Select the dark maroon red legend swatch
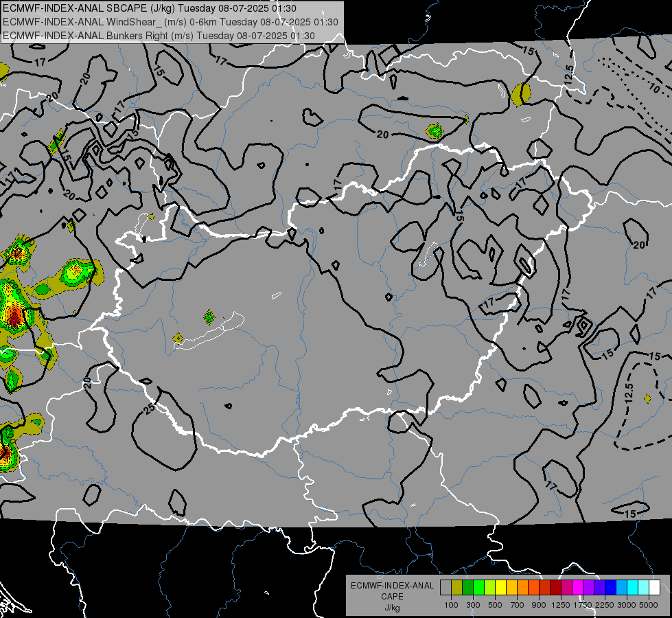 [x=555, y=587]
